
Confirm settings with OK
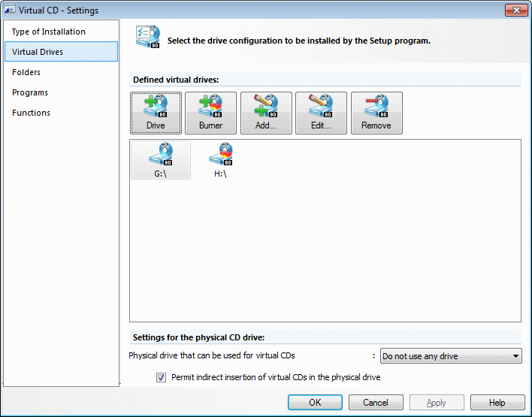coord(315,403)
